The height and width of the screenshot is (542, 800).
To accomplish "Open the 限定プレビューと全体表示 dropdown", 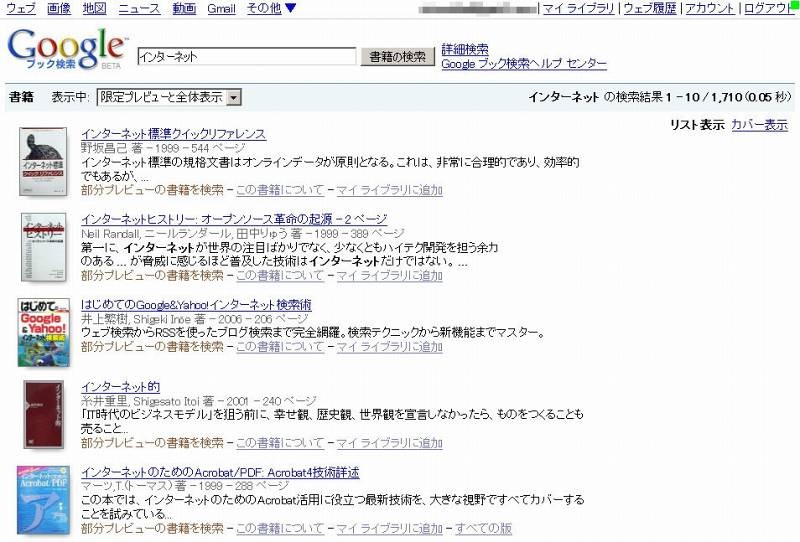I will tap(169, 97).
